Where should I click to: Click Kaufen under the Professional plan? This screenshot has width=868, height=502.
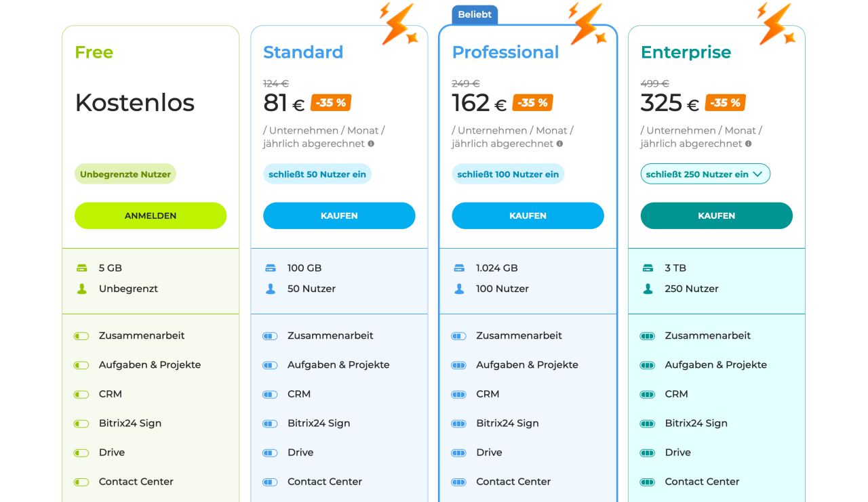click(x=528, y=215)
